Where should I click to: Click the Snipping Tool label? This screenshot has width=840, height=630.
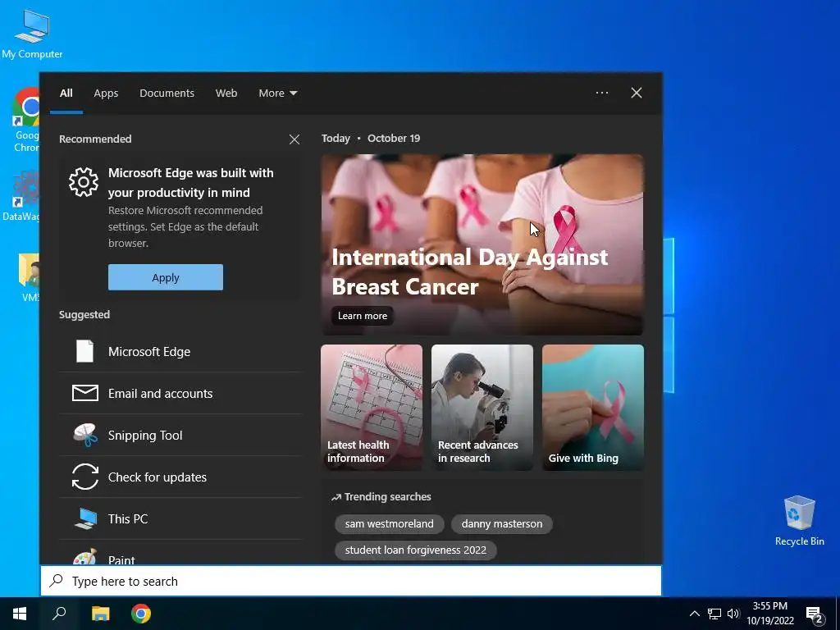[x=145, y=435]
